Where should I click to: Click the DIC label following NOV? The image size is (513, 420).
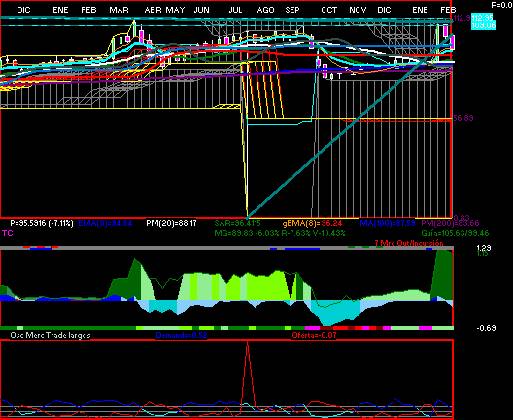384,10
